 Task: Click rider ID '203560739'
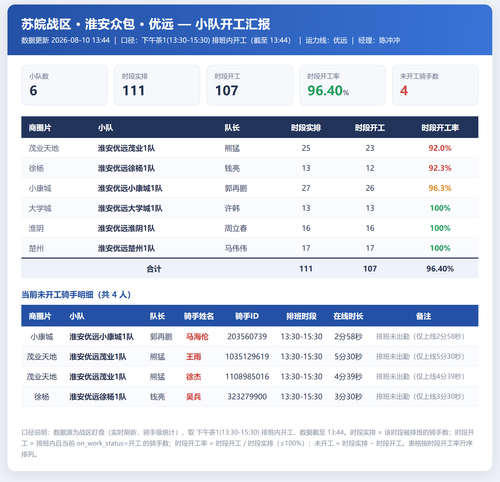pyautogui.click(x=247, y=337)
